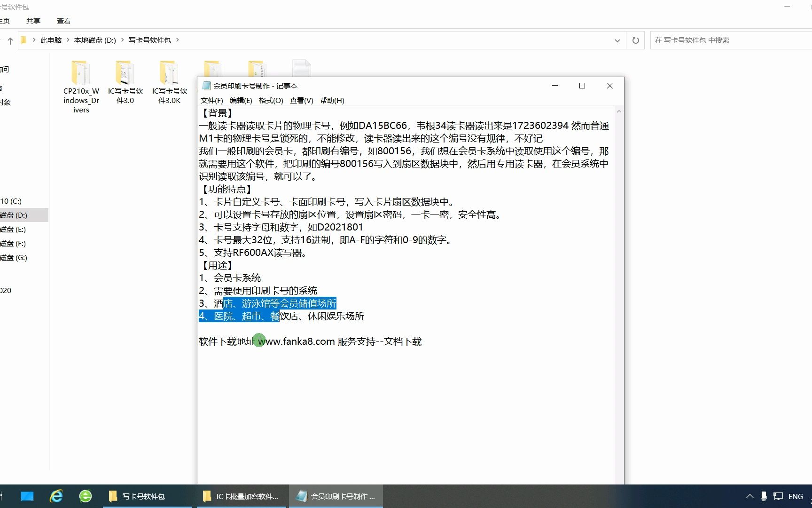
Task: Expand the chevron after 写卡号软件包 in the address bar
Action: 177,40
